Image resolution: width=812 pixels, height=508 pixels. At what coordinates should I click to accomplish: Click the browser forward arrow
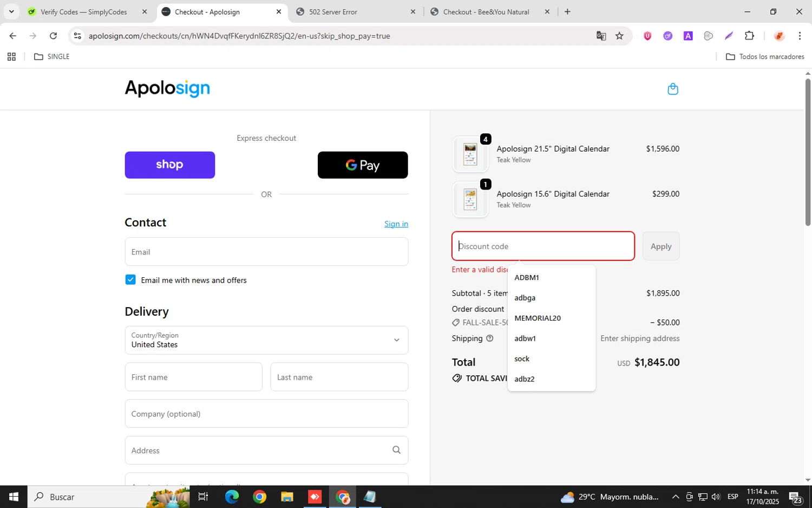(33, 36)
